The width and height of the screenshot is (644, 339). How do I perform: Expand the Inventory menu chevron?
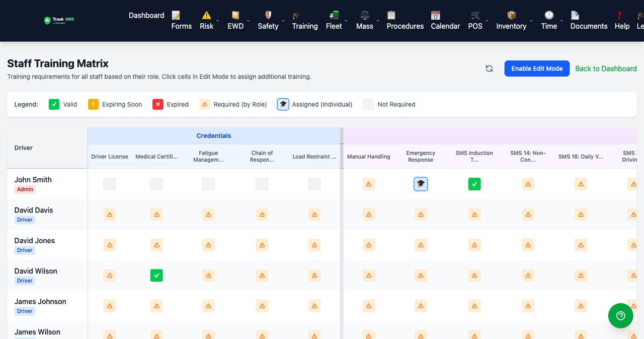click(x=530, y=21)
